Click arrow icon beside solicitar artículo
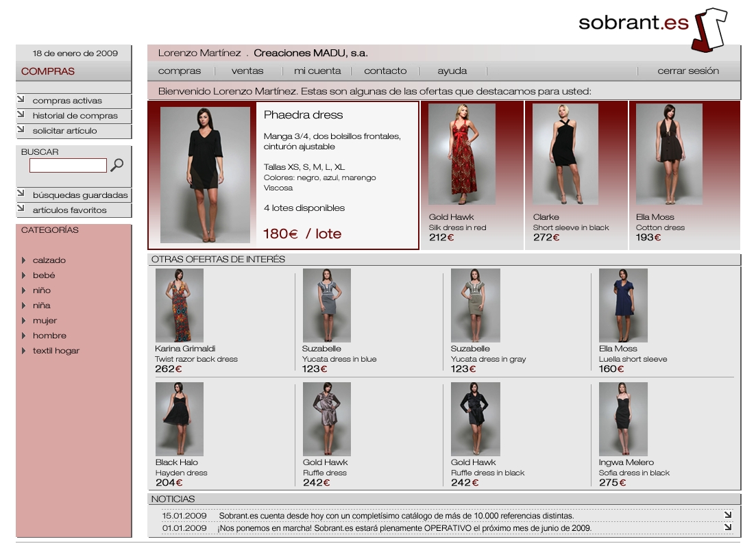The image size is (756, 548). point(21,129)
